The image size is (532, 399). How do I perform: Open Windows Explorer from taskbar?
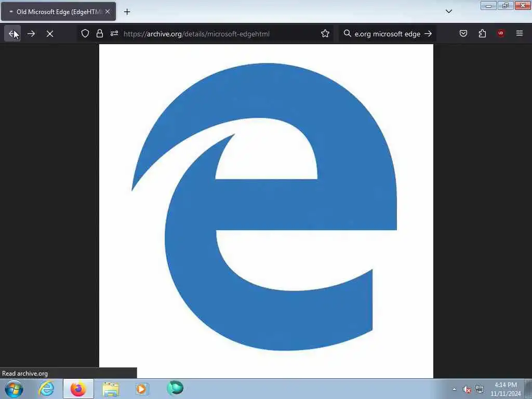pyautogui.click(x=111, y=389)
